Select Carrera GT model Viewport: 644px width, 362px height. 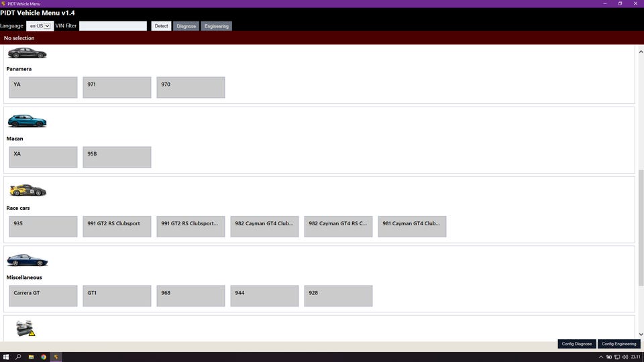(x=43, y=296)
